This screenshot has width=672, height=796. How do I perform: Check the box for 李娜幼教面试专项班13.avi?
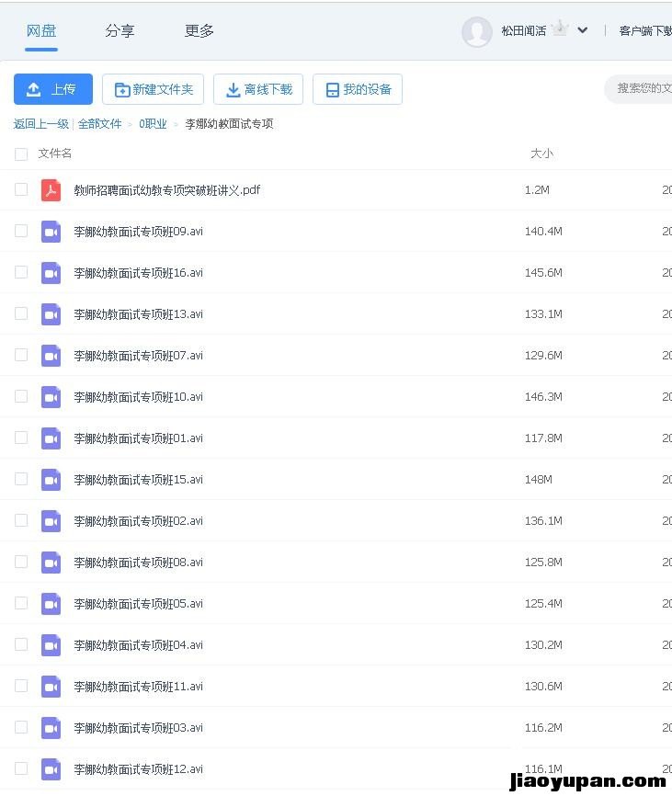[x=21, y=313]
